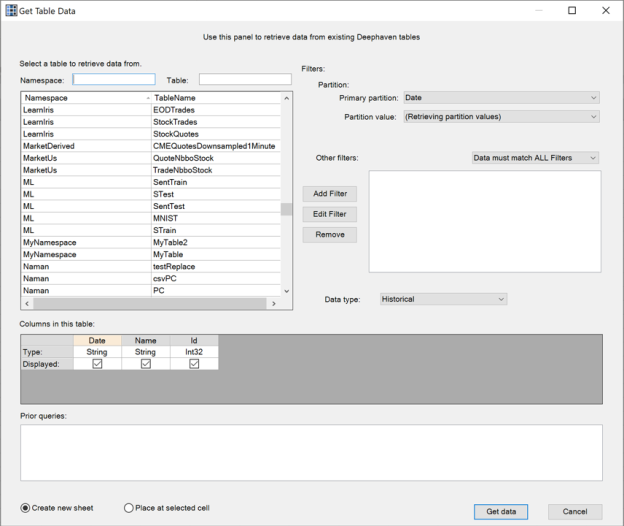Select Place at selected cell option
Viewport: 624px width, 526px height.
(x=129, y=508)
